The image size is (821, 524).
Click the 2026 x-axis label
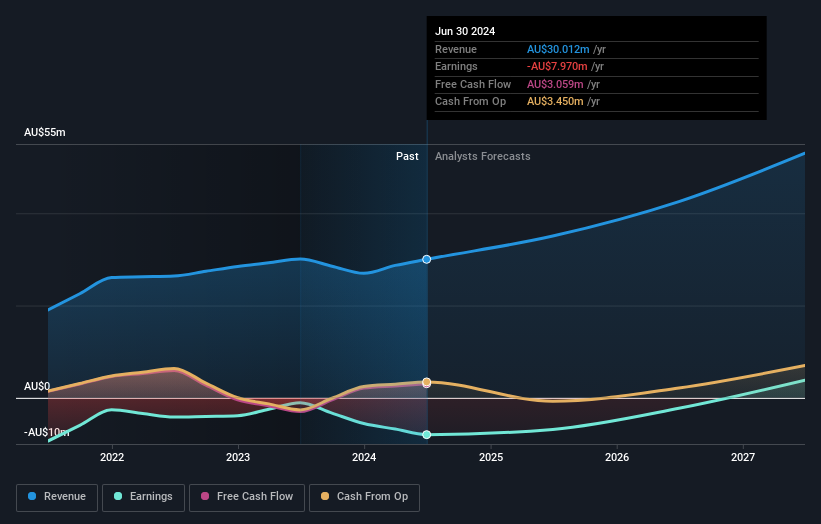click(617, 458)
